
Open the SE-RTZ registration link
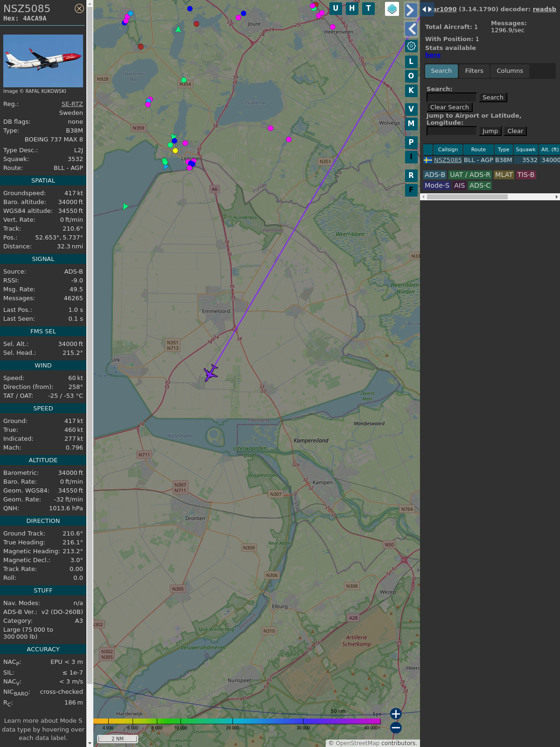pos(72,104)
